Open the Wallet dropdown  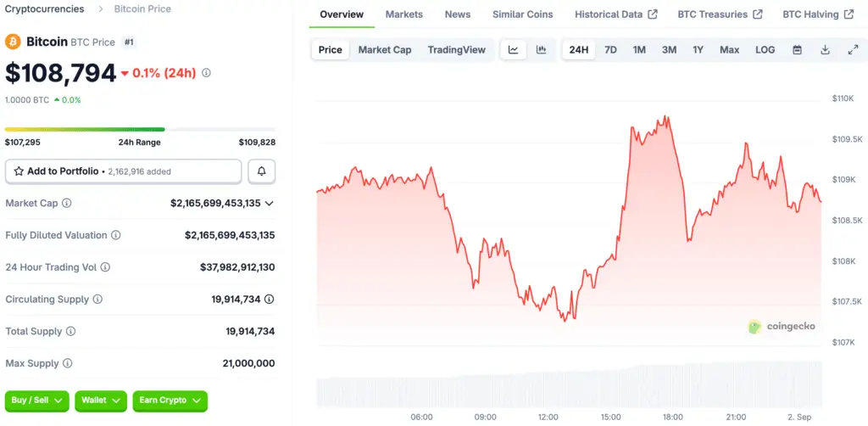coord(101,400)
